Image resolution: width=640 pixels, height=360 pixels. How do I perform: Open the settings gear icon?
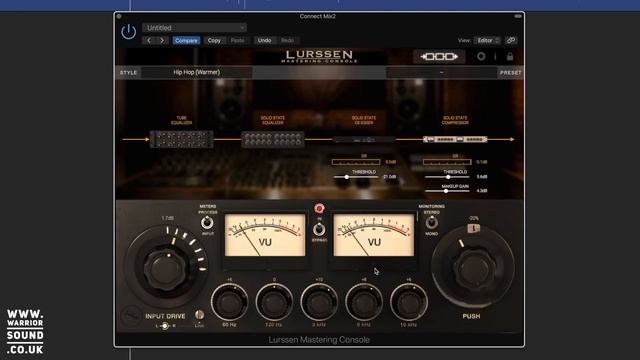[x=481, y=56]
